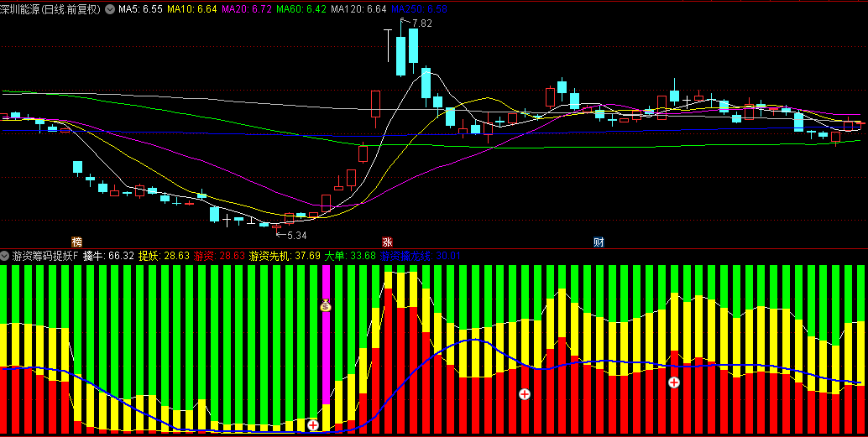
Task: Click the yellow 捉妖: 28.63 value
Action: click(x=164, y=256)
